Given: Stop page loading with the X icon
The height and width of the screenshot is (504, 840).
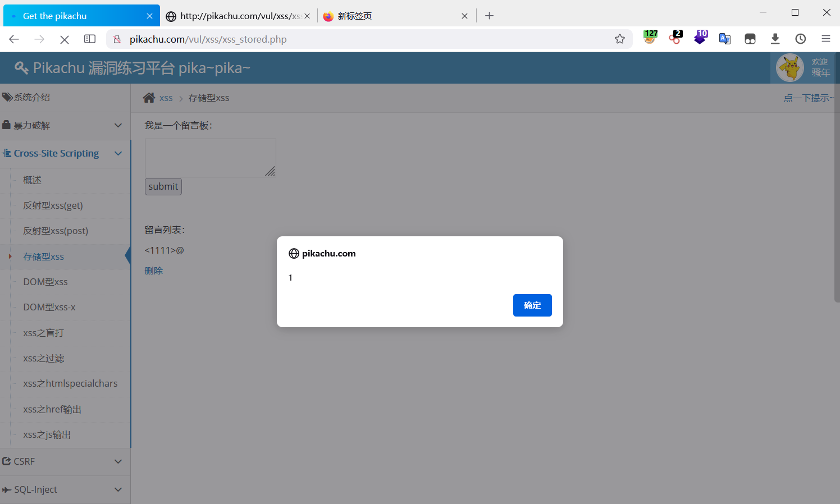Looking at the screenshot, I should pos(65,39).
